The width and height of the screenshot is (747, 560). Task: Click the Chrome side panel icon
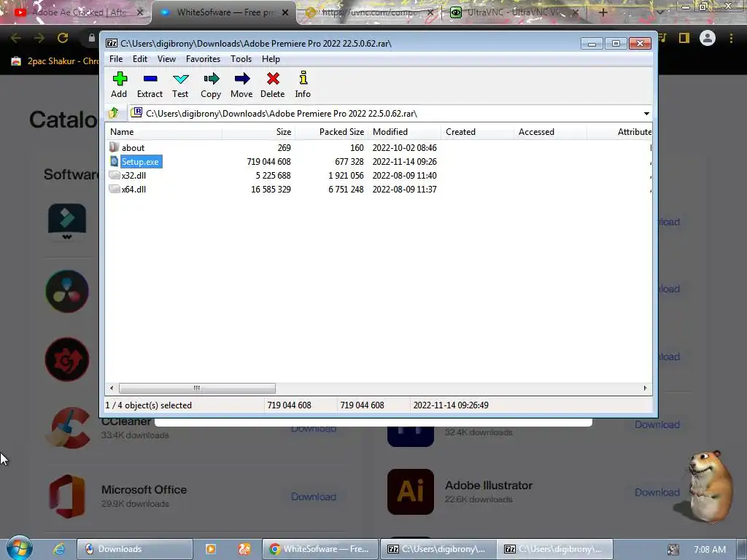[x=684, y=38]
